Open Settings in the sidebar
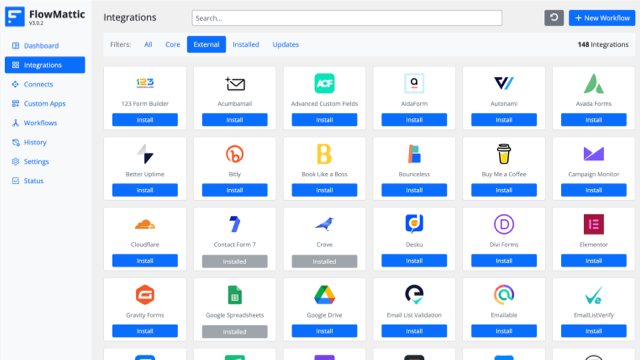 36,162
